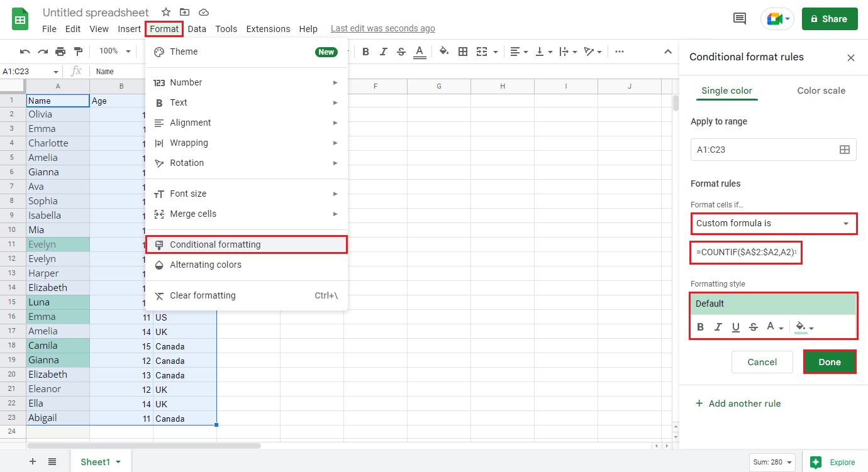Toggle bold in the formatting style

tap(700, 327)
